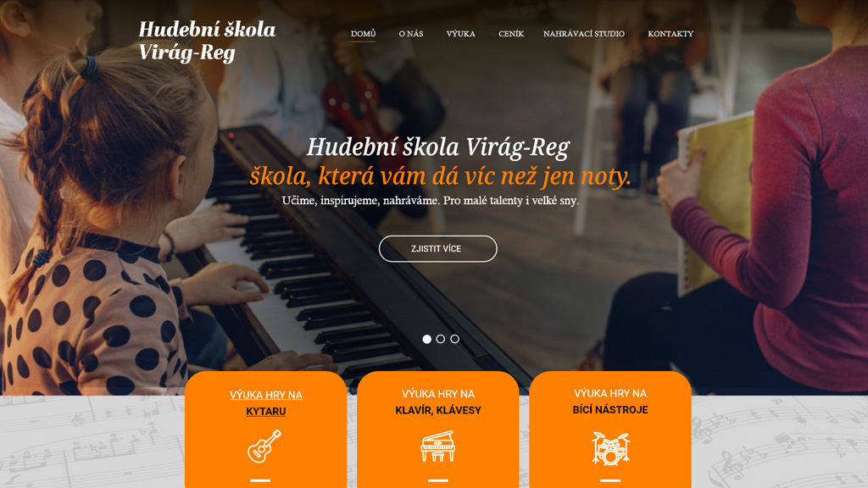Switch to the second slide dot
Viewport: 868px width, 488px height.
pyautogui.click(x=441, y=339)
